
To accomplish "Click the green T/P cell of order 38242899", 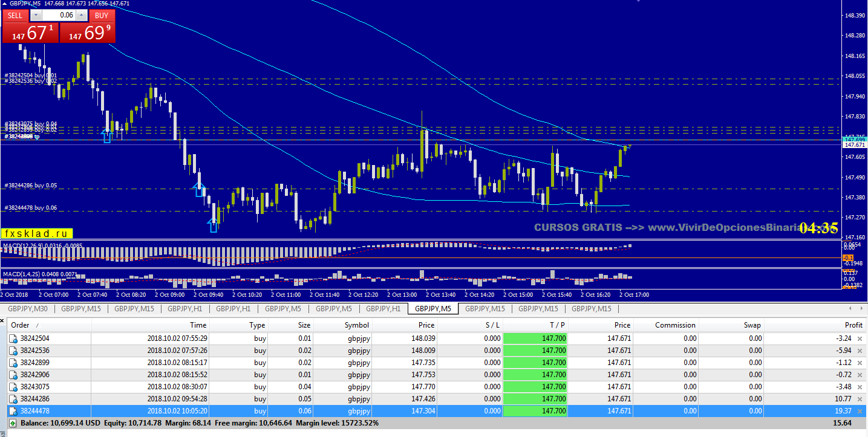I will pos(535,363).
